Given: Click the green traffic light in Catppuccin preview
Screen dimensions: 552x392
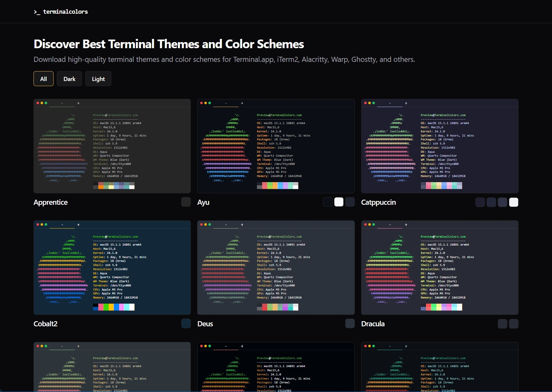Looking at the screenshot, I should tap(373, 103).
